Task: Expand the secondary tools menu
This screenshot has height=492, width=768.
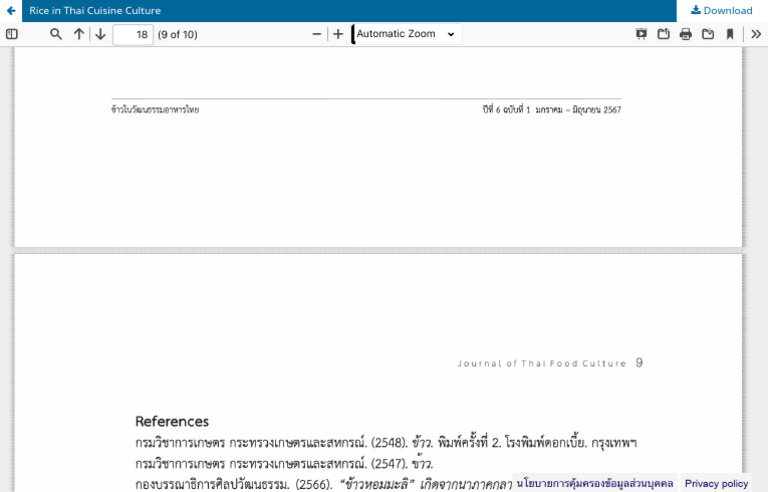Action: pos(756,34)
